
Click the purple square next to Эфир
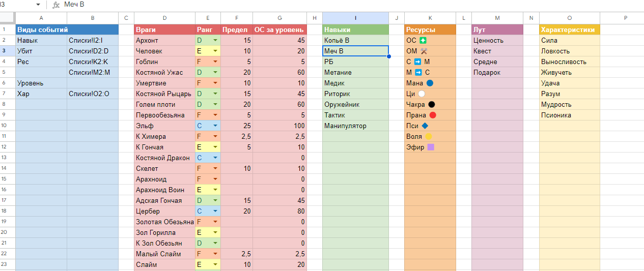click(431, 147)
